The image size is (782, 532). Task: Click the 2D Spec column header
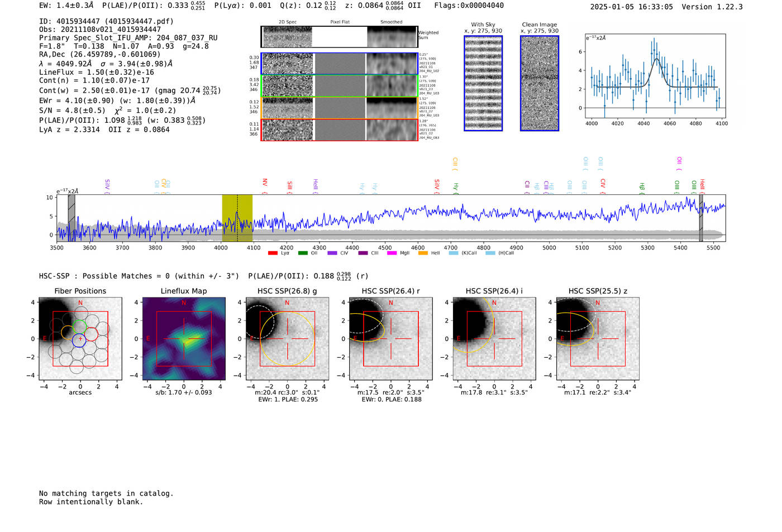288,22
